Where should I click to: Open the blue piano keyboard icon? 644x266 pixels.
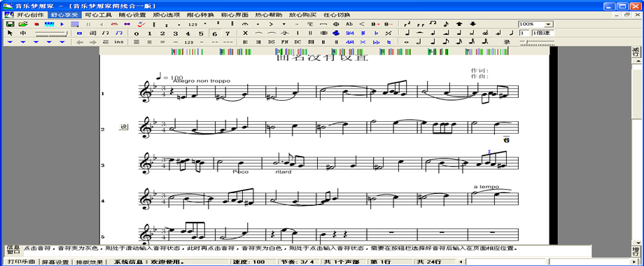(x=49, y=24)
